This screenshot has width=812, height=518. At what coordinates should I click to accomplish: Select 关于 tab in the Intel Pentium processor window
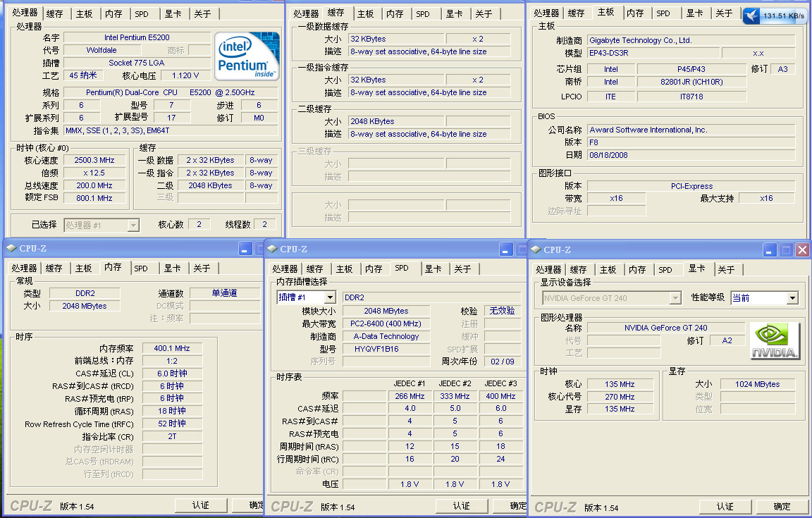202,14
